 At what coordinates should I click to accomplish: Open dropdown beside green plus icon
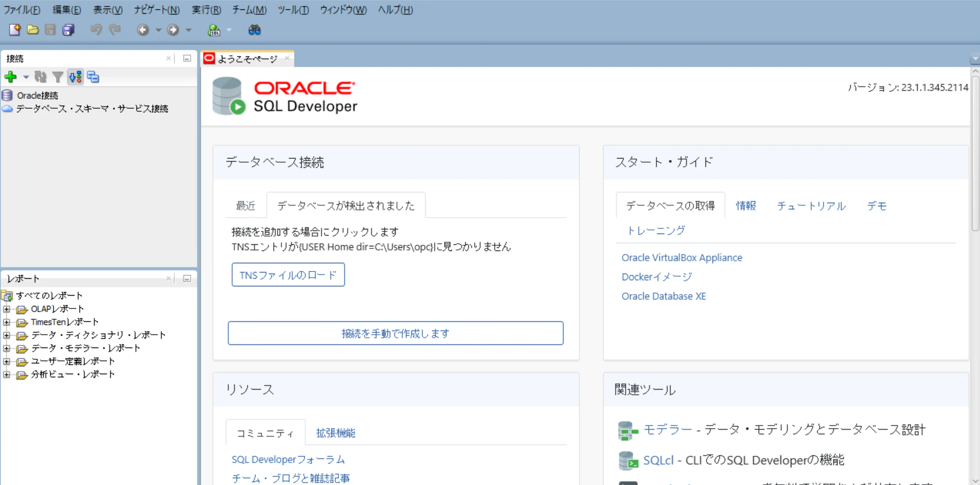26,77
